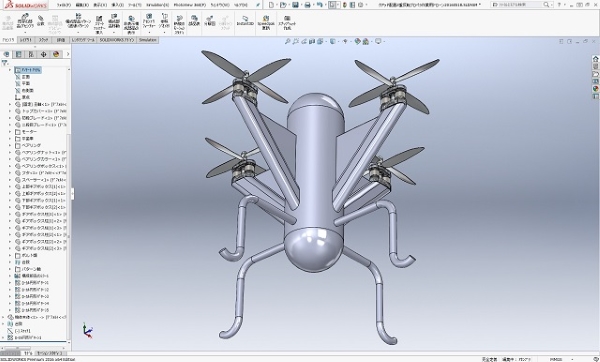Expand the ベアリング folder node
The width and height of the screenshot is (600, 362).
click(10, 145)
